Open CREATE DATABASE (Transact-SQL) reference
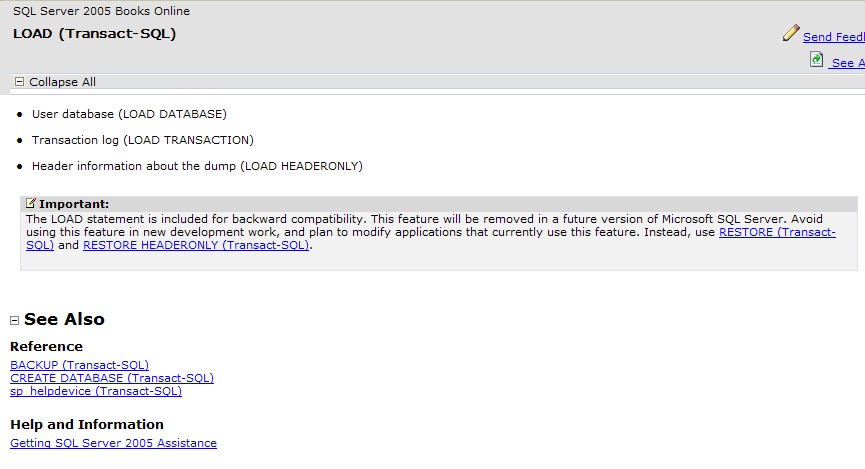865x469 pixels. (112, 378)
